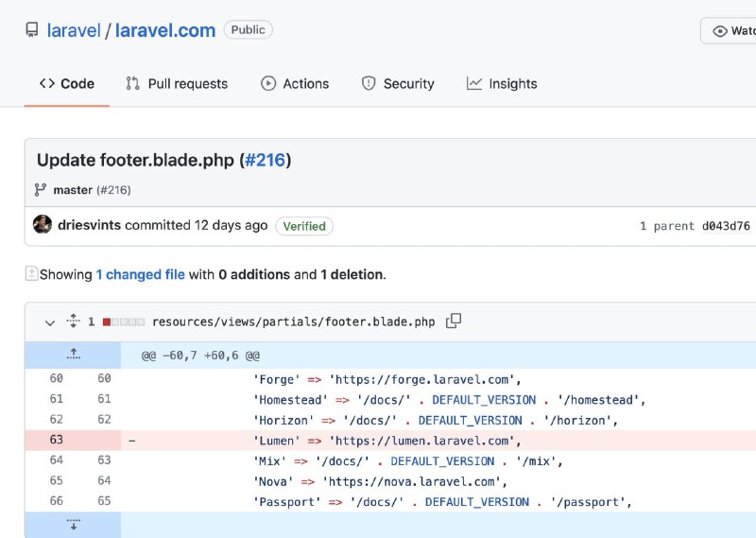
Task: Open the driesvints profile link
Action: [x=89, y=225]
